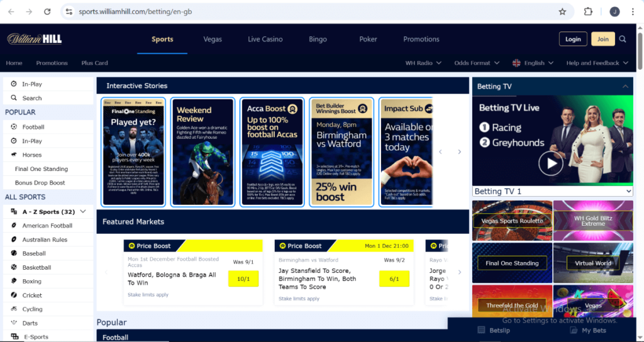This screenshot has height=342, width=644.
Task: Open the browser extensions puzzle icon
Action: click(588, 11)
